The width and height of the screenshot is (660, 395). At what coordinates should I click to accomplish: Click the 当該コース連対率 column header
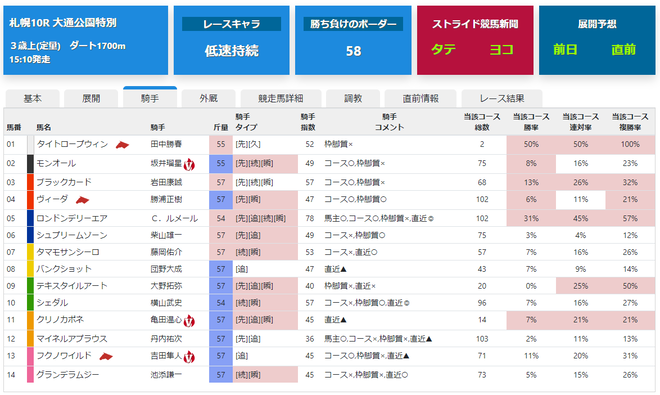580,122
